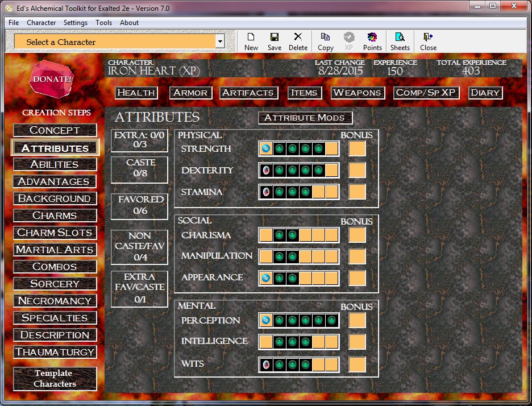Screen dimensions: 532x406
Task: Open the Artifacts section
Action: click(x=248, y=93)
